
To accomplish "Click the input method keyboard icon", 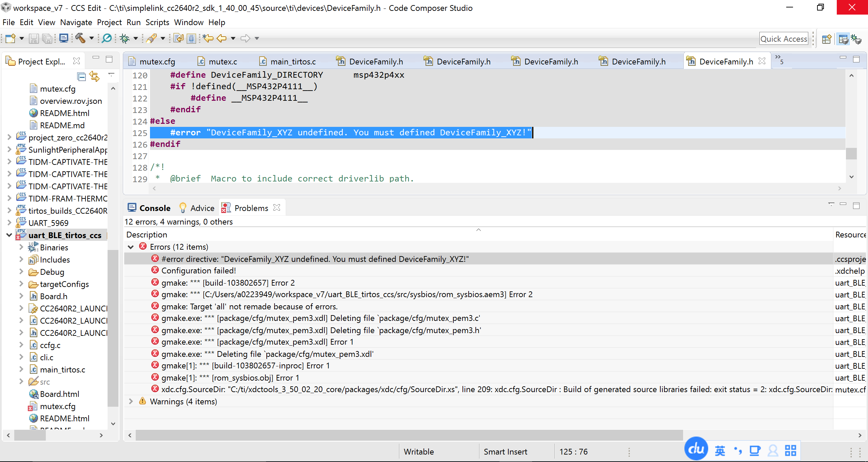I will [x=755, y=450].
